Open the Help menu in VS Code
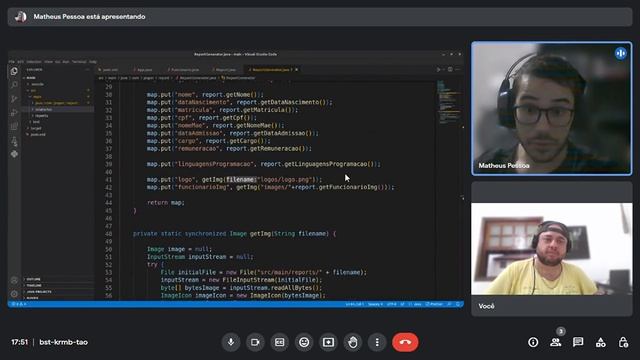 coord(93,62)
